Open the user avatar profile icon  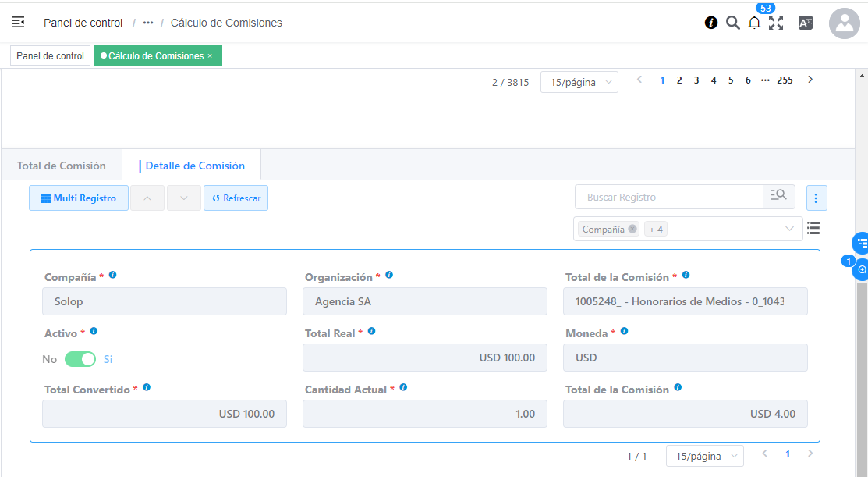844,23
